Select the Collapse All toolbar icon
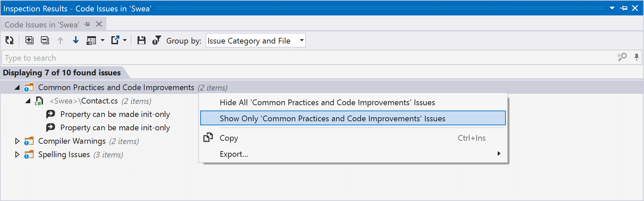 (44, 40)
